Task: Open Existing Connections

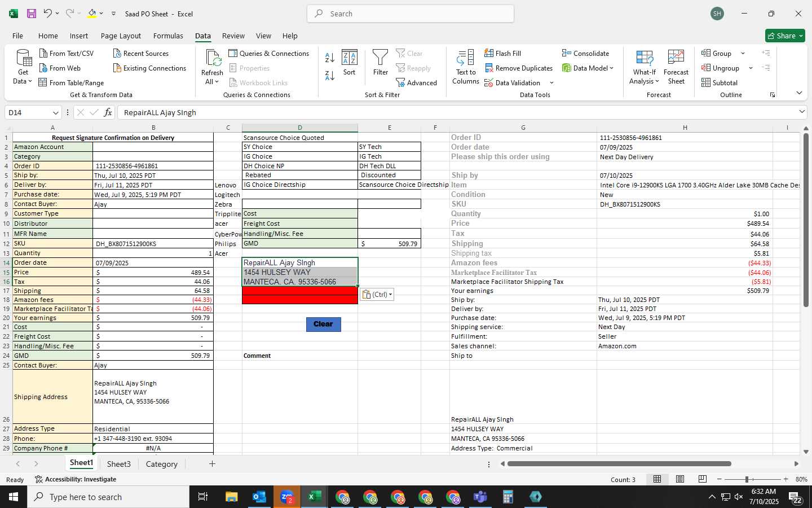Action: 150,68
